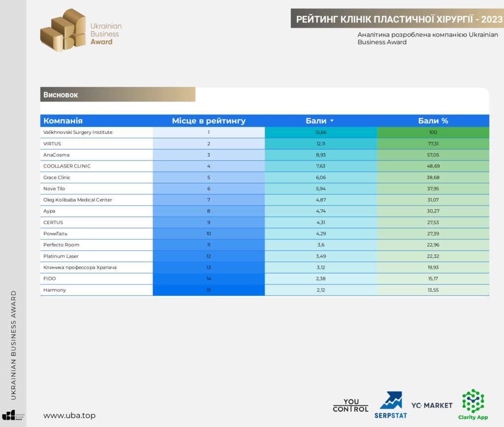Click the gold Ukrainian Business Award logo
504x427 pixels.
pos(80,30)
